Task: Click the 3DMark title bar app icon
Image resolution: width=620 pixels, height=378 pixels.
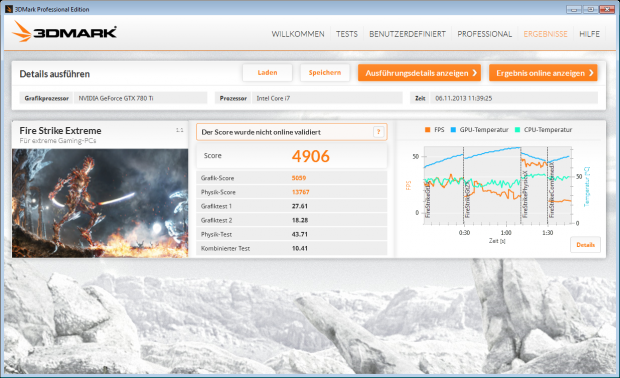Action: pyautogui.click(x=9, y=9)
